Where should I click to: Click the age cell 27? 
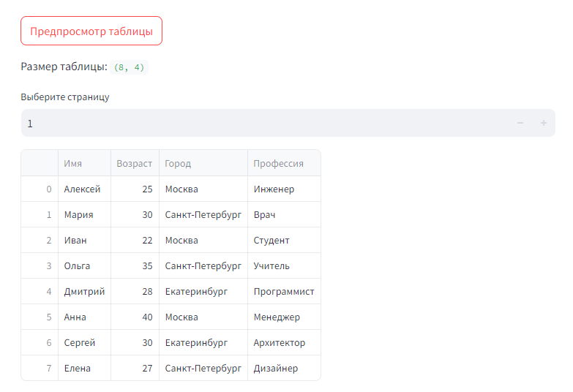[135, 368]
